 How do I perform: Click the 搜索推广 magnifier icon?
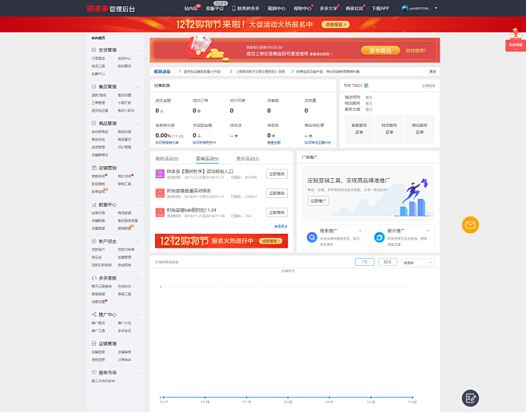(313, 237)
